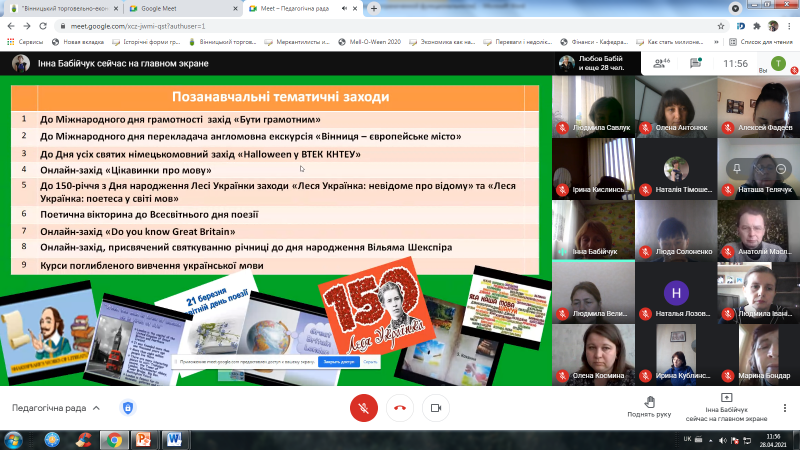Click blue Закрыть доступ button in notification bar
The image size is (800, 450).
click(339, 362)
